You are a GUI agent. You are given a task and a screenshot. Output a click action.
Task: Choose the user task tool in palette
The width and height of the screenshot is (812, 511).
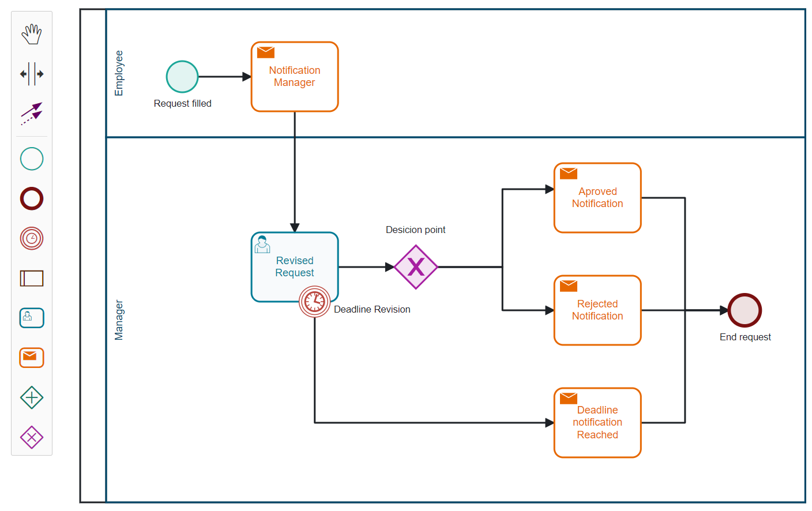click(x=32, y=318)
